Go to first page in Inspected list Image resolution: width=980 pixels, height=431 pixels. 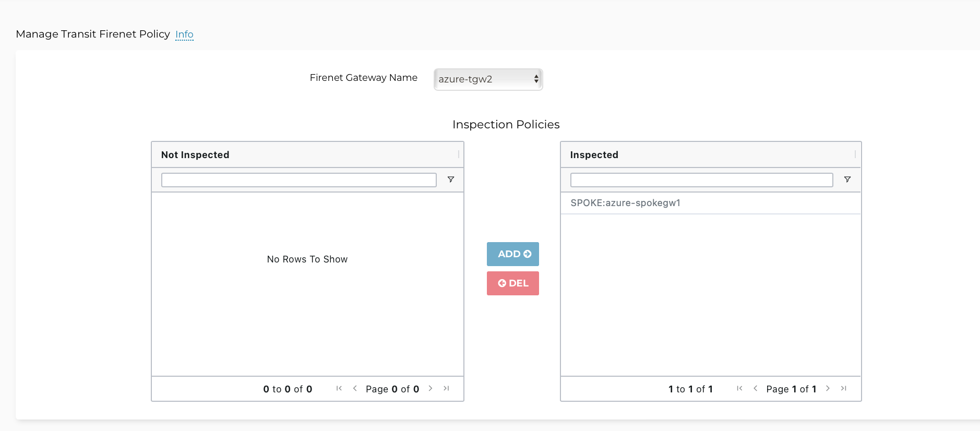tap(739, 388)
